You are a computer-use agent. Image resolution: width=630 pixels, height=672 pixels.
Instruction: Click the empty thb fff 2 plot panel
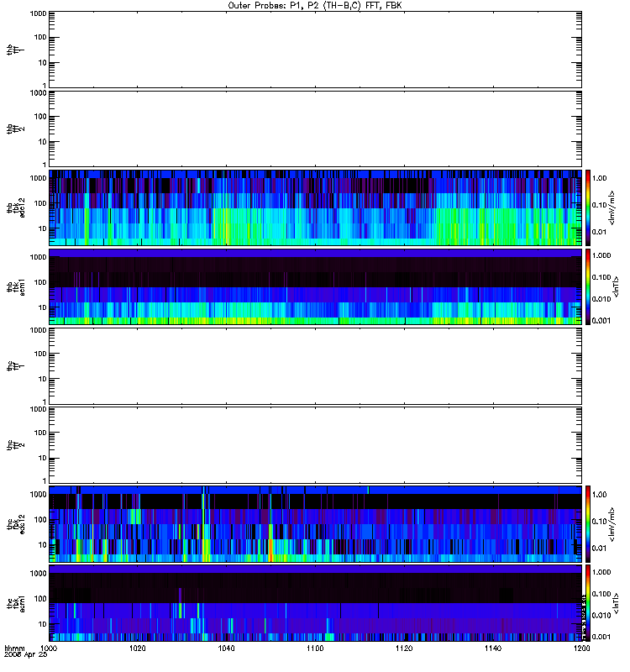[315, 129]
